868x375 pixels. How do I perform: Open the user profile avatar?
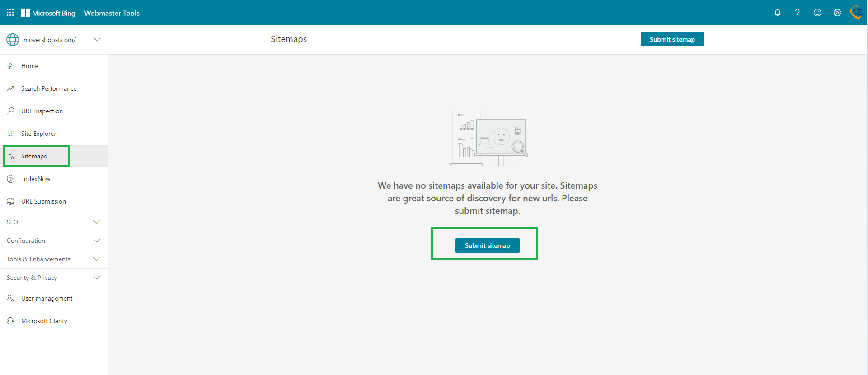[857, 12]
